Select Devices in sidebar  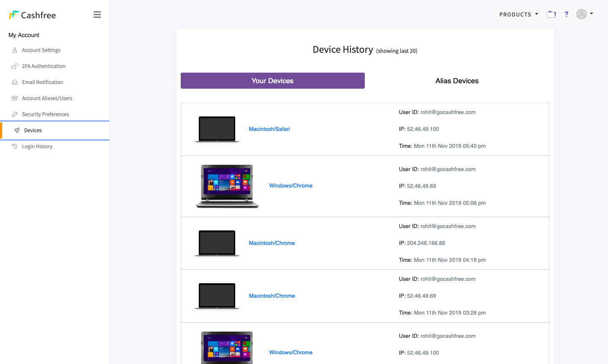click(x=55, y=130)
